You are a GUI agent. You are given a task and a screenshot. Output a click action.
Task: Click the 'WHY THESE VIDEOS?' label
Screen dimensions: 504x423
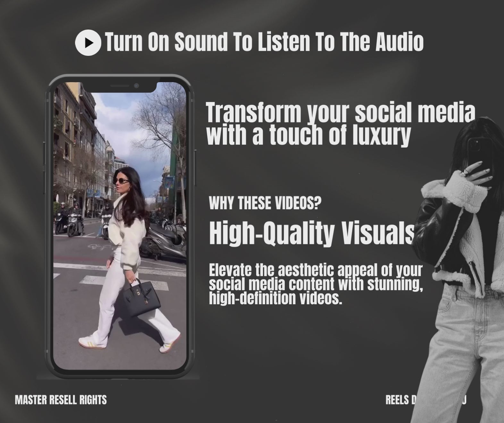[x=265, y=203]
